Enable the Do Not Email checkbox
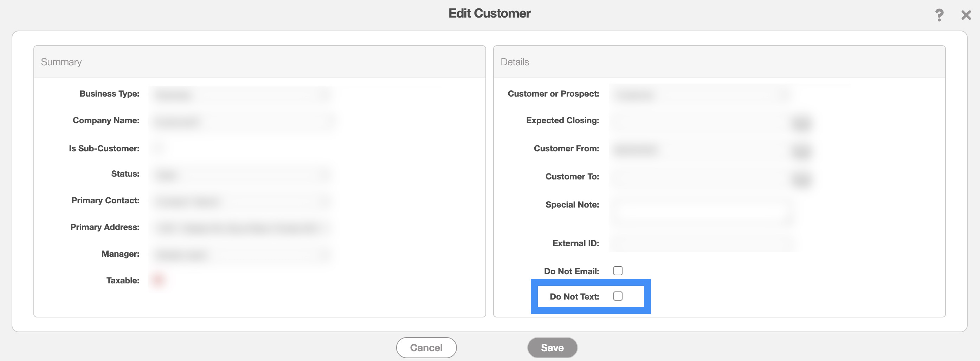980x361 pixels. coord(618,271)
